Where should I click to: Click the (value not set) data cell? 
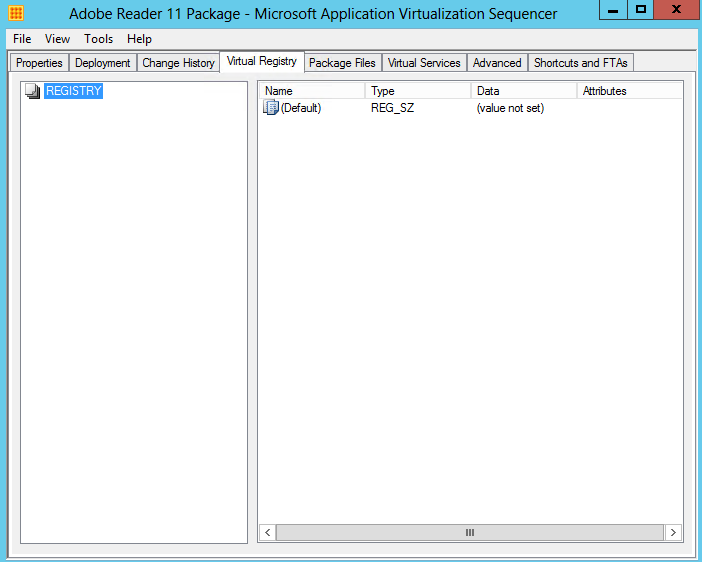[510, 108]
